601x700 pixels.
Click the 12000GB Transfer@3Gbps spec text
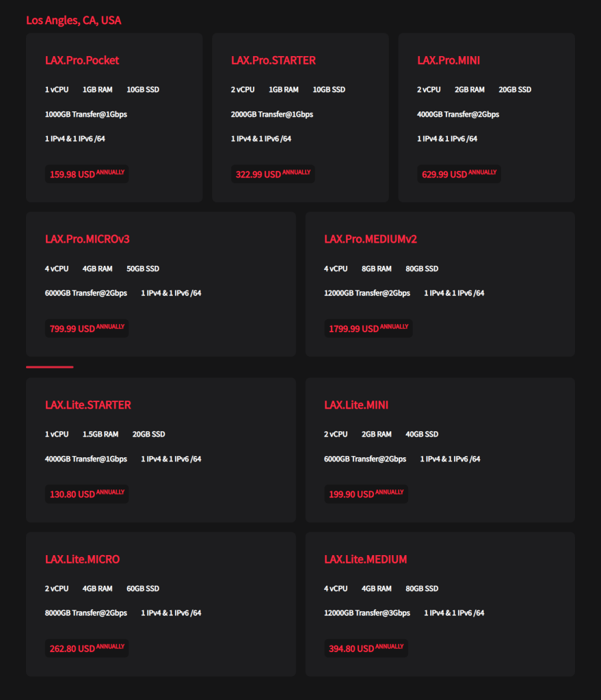pyautogui.click(x=367, y=613)
